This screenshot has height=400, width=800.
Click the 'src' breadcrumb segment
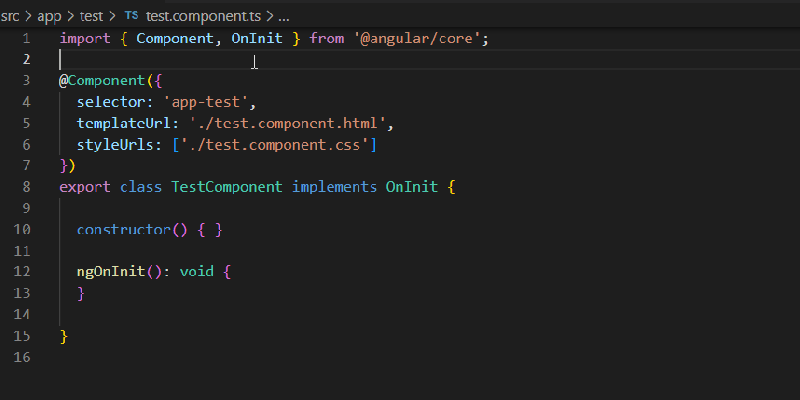(x=10, y=16)
